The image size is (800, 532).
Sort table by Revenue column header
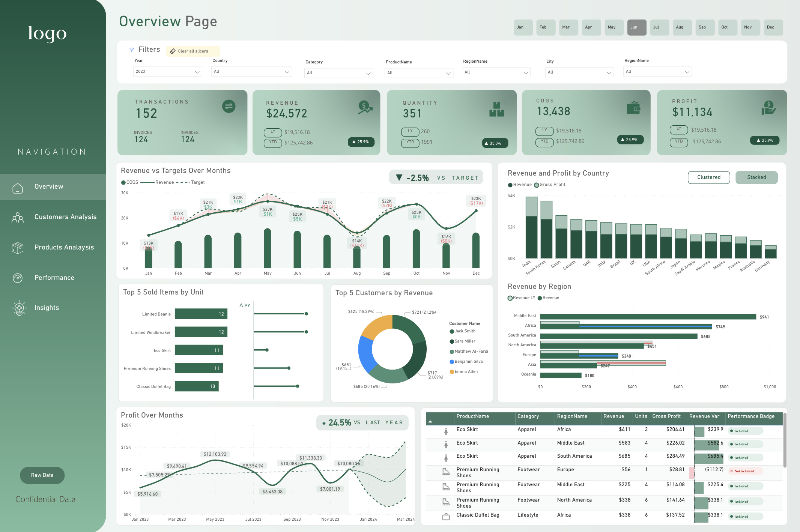[614, 416]
